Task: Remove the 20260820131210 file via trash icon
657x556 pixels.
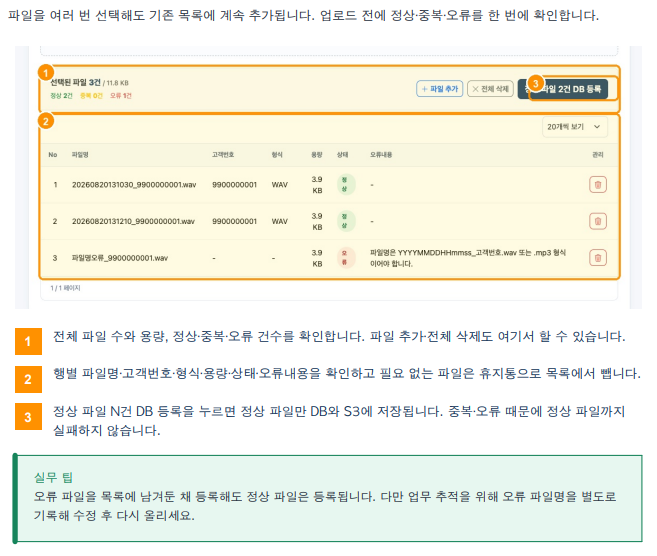Action: [x=598, y=221]
